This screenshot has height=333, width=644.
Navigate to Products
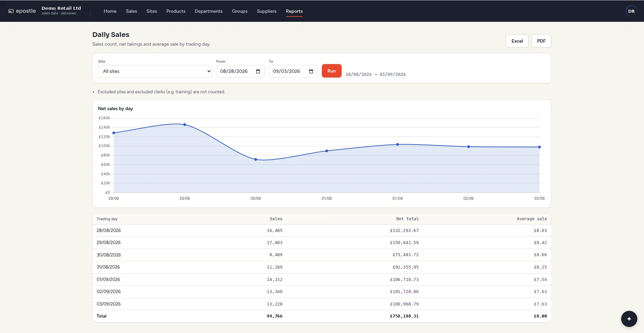point(176,11)
